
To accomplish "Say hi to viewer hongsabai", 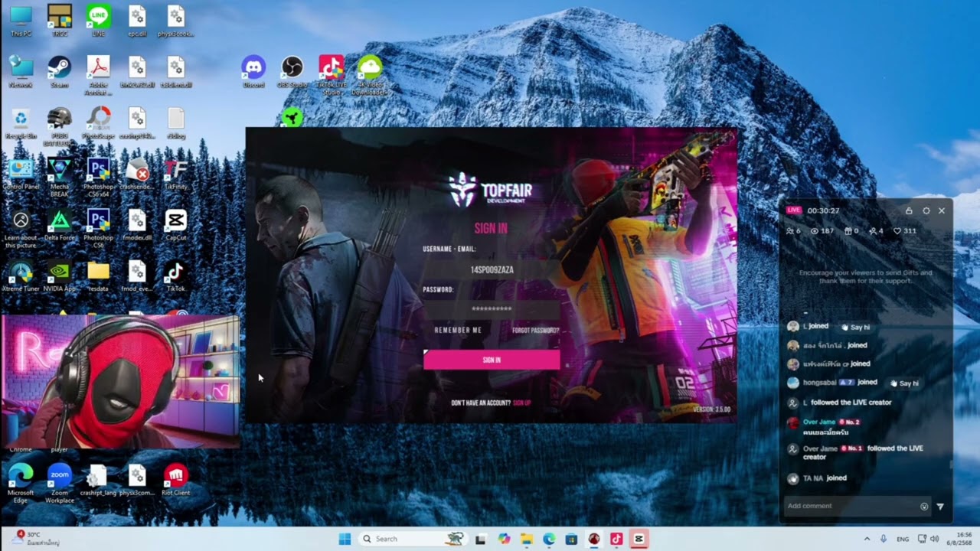I will point(903,383).
